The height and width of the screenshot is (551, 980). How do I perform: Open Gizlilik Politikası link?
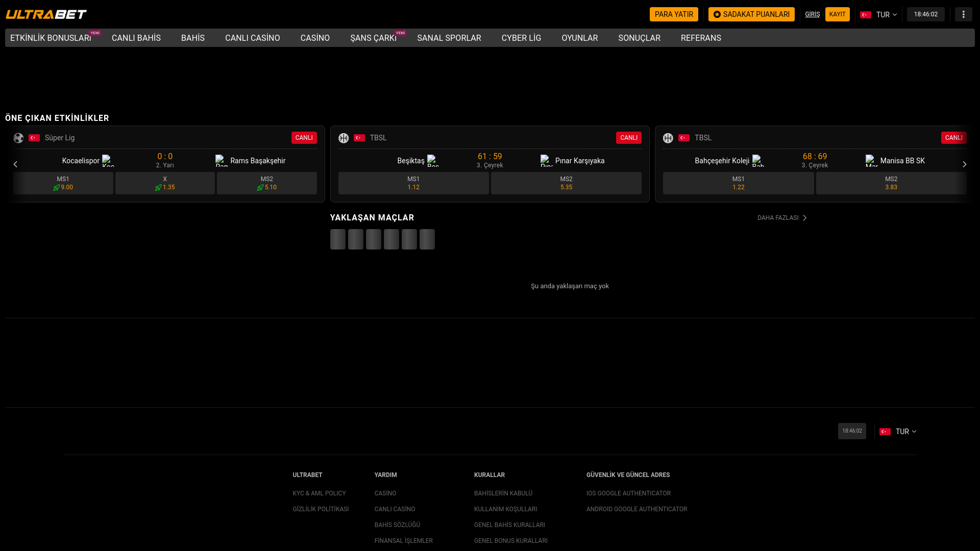[321, 509]
